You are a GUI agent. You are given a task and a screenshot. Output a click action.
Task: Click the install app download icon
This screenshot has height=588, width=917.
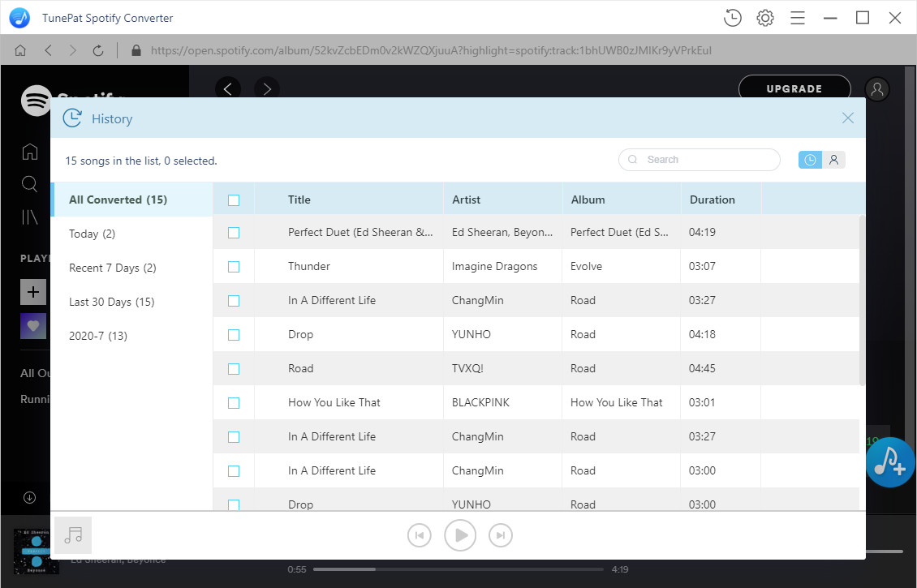[x=29, y=497]
